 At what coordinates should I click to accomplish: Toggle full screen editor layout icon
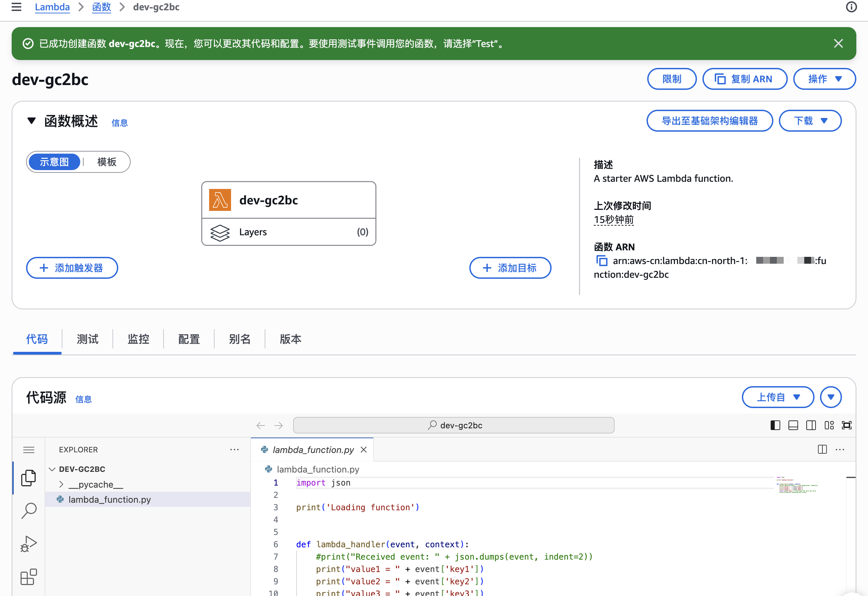tap(846, 425)
